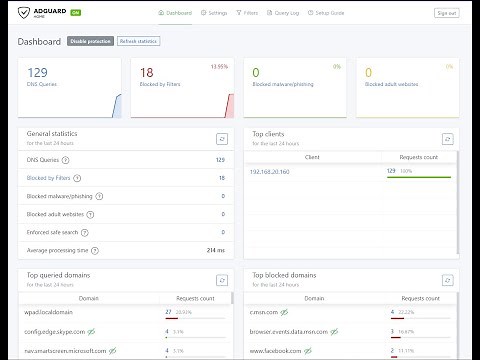480x360 pixels.
Task: Open the Settings menu
Action: pyautogui.click(x=214, y=13)
